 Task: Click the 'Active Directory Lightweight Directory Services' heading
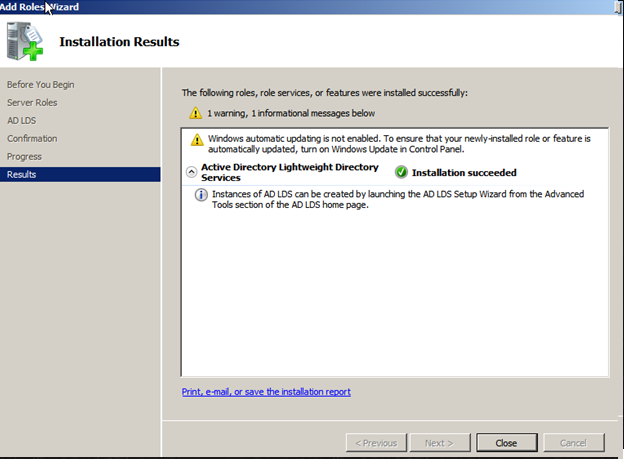pyautogui.click(x=290, y=172)
